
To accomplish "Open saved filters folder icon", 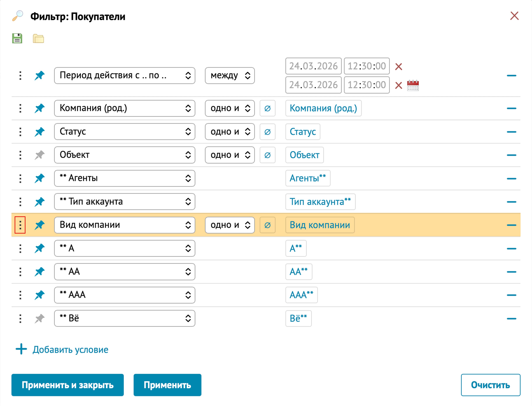I will click(38, 38).
